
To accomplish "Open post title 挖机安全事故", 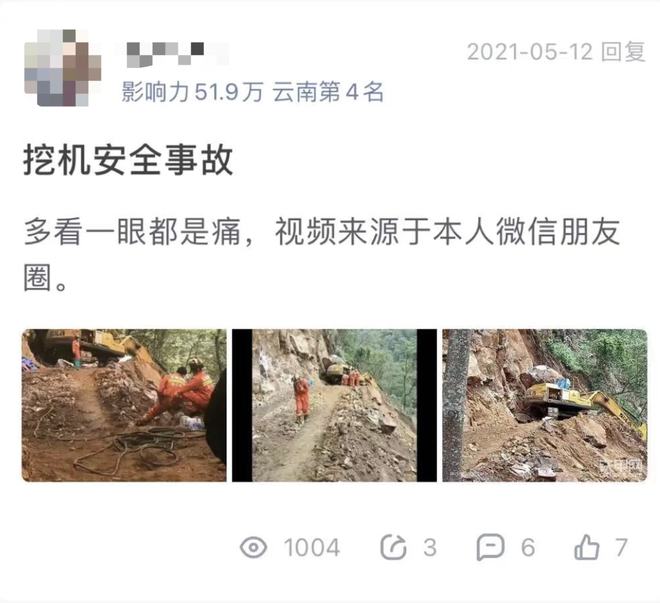I will click(128, 160).
